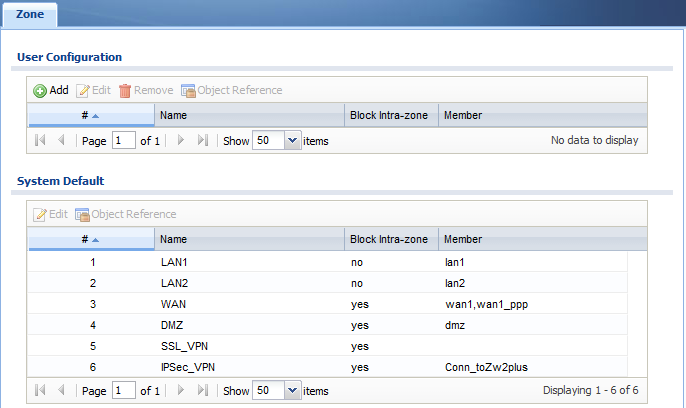Go to next page in System Default
The height and width of the screenshot is (408, 686).
coord(181,390)
